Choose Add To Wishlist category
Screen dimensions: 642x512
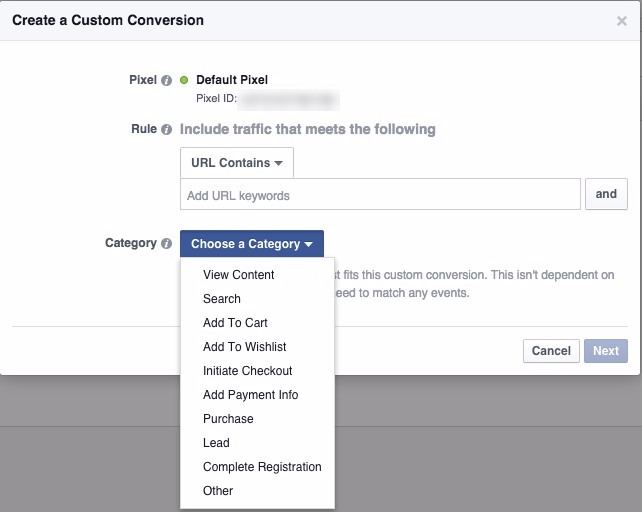(x=257, y=347)
